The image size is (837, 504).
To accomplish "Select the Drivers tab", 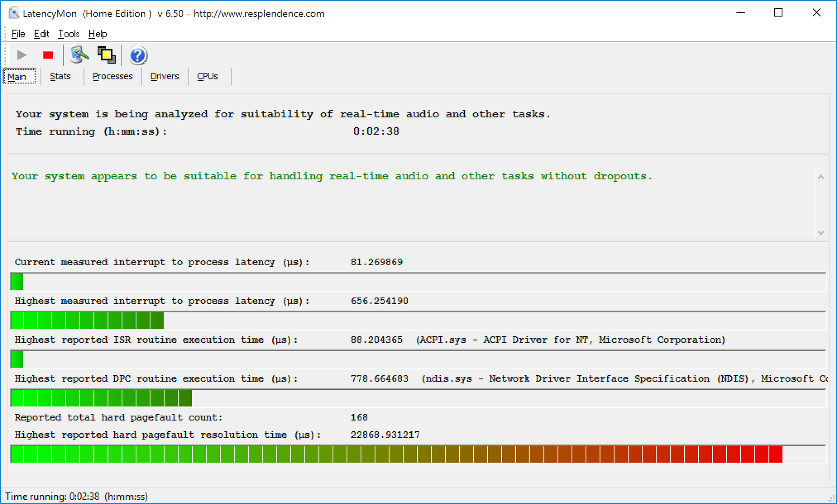I will (164, 76).
